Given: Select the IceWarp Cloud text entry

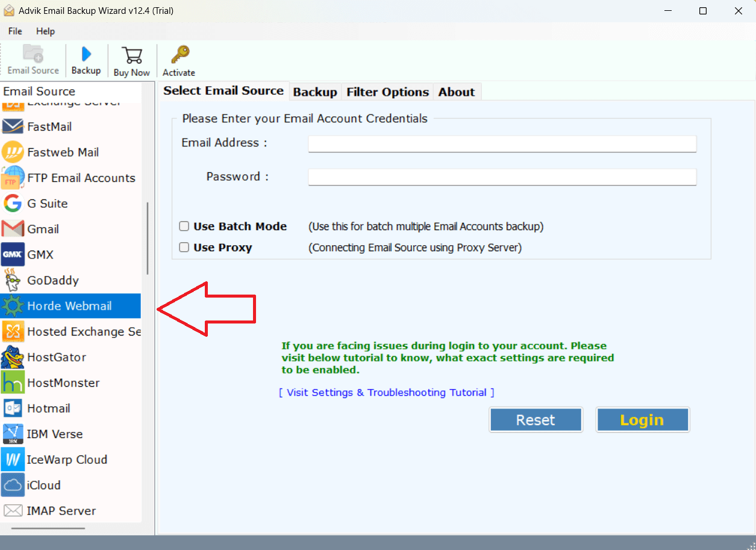Looking at the screenshot, I should point(67,460).
